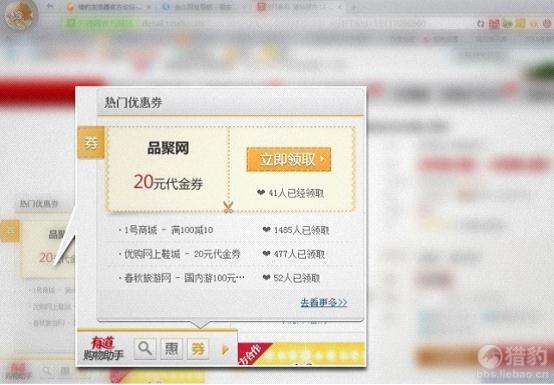Switch to the third blurred browser tab
This screenshot has width=554, height=385.
point(300,7)
